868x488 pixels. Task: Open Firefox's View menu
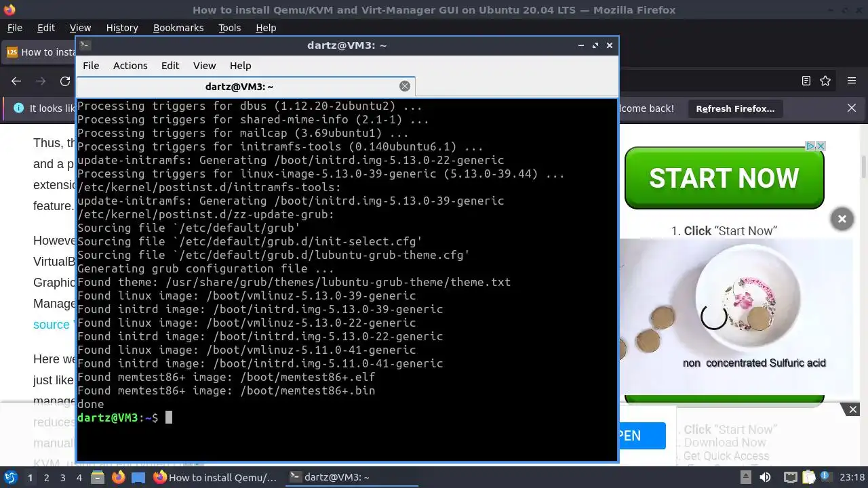coord(80,28)
